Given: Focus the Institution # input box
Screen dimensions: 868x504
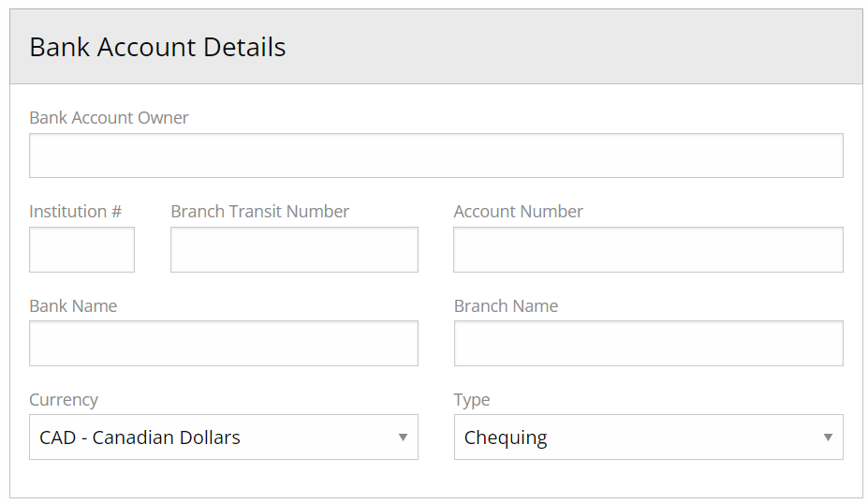Looking at the screenshot, I should point(81,249).
